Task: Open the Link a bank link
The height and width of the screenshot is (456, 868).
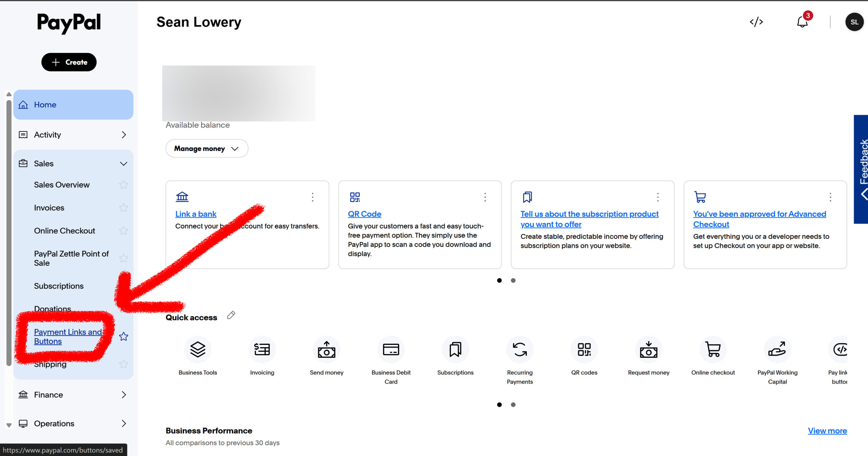Action: click(x=196, y=214)
